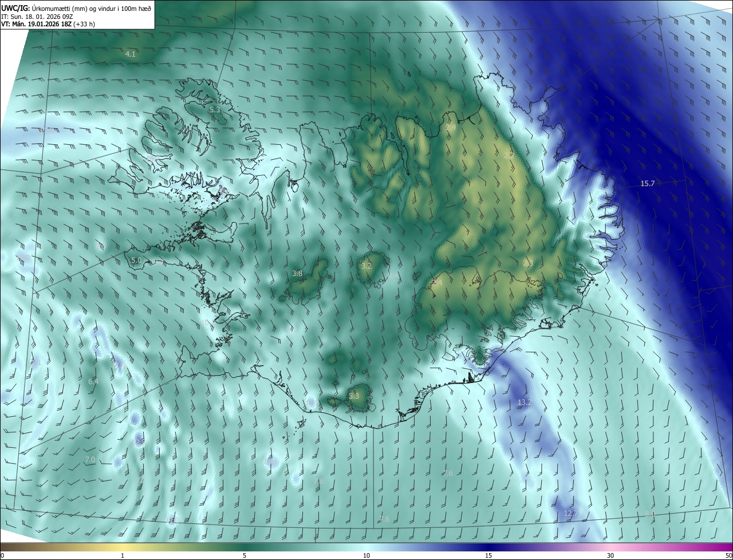This screenshot has height=560, width=733.
Task: Click the '30' tick on the colour scale
Action: (610, 555)
